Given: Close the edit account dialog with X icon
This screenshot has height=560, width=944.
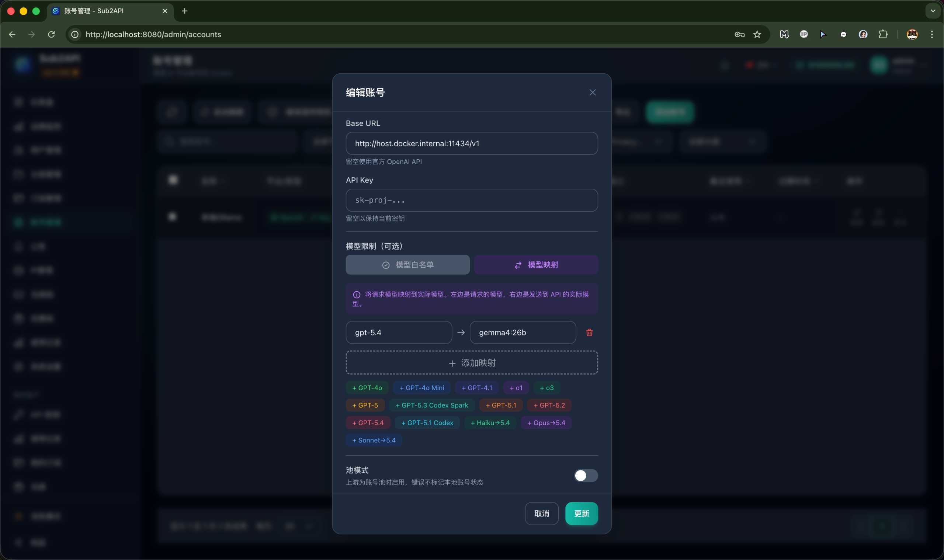Looking at the screenshot, I should [x=593, y=93].
